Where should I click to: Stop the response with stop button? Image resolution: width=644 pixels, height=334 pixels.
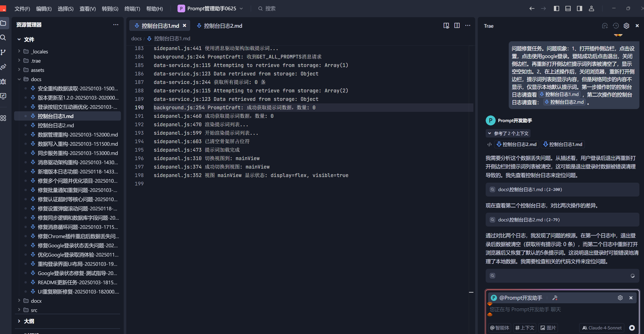(x=632, y=328)
